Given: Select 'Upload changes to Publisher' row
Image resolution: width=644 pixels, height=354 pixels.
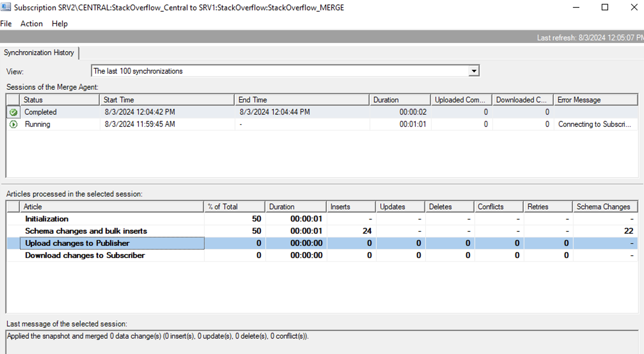Looking at the screenshot, I should click(x=322, y=243).
